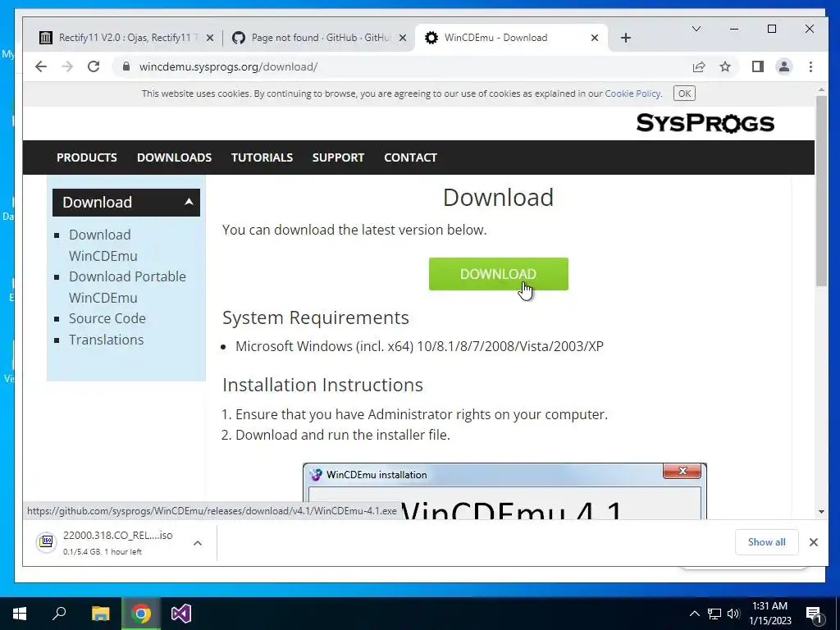Screen dimensions: 840x630
Task: Open the SUPPORT menu
Action: [338, 157]
